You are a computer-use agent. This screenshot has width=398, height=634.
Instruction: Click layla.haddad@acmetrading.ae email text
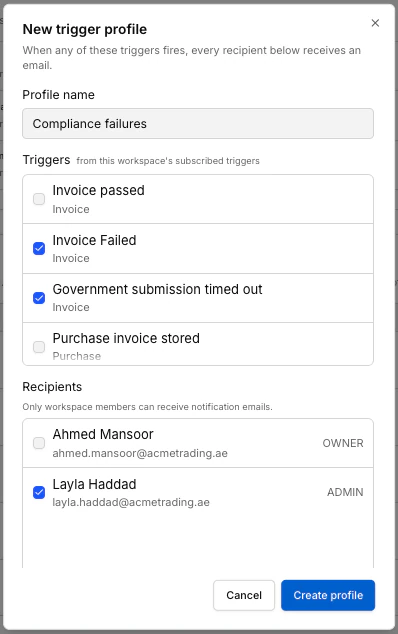131,502
